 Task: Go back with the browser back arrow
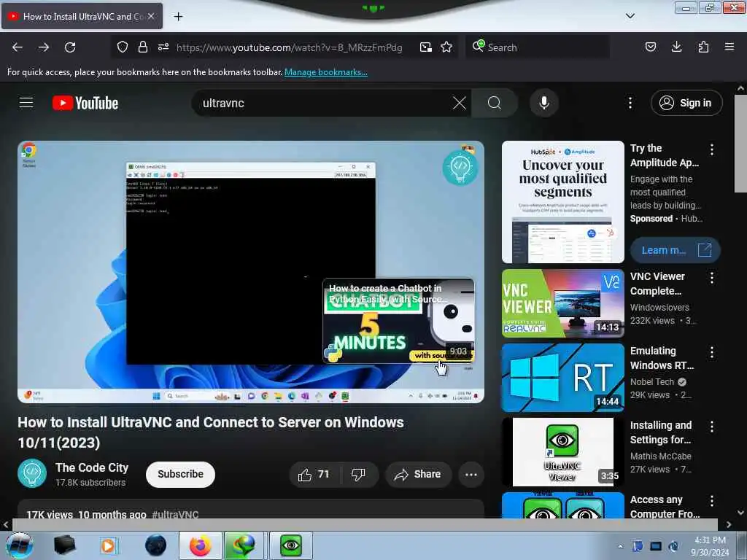pyautogui.click(x=18, y=47)
